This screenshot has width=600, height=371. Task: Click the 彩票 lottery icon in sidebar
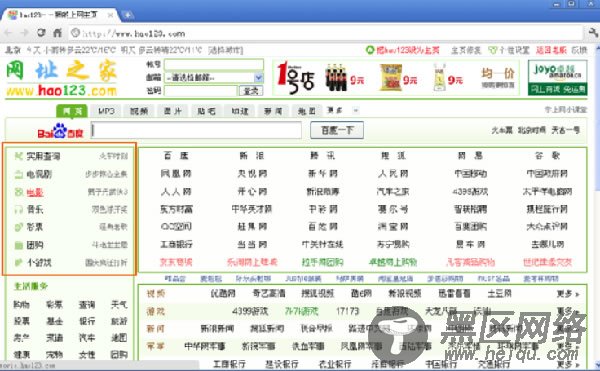(19, 227)
